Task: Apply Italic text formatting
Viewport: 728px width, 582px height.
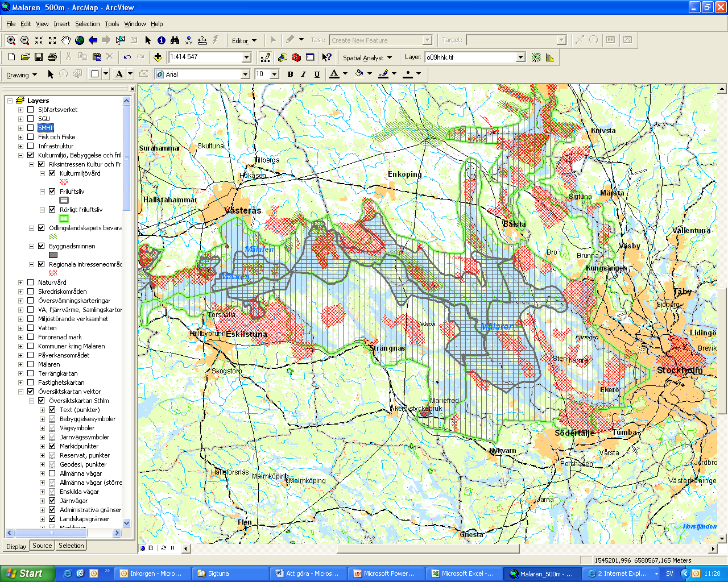Action: pyautogui.click(x=304, y=74)
